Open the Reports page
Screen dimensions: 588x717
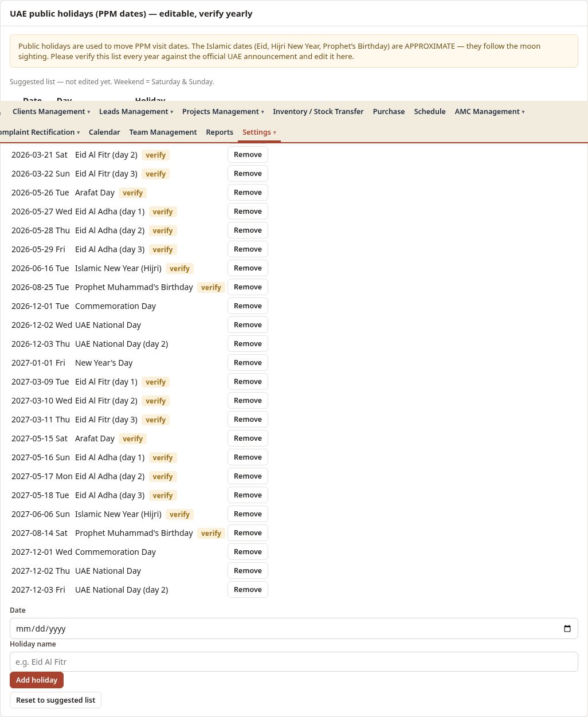(x=219, y=132)
